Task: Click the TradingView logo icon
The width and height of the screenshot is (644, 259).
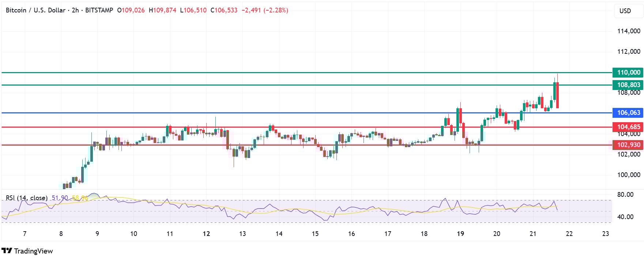Action: (x=7, y=251)
